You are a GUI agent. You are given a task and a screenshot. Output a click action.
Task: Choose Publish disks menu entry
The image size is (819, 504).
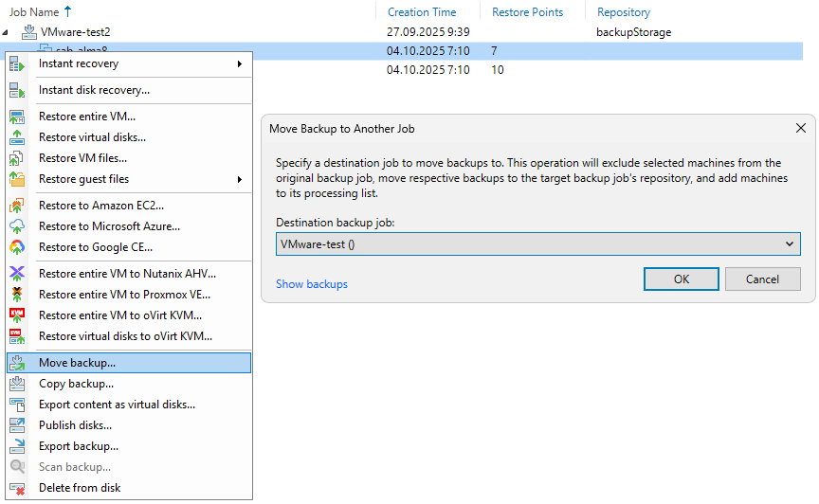pos(129,425)
